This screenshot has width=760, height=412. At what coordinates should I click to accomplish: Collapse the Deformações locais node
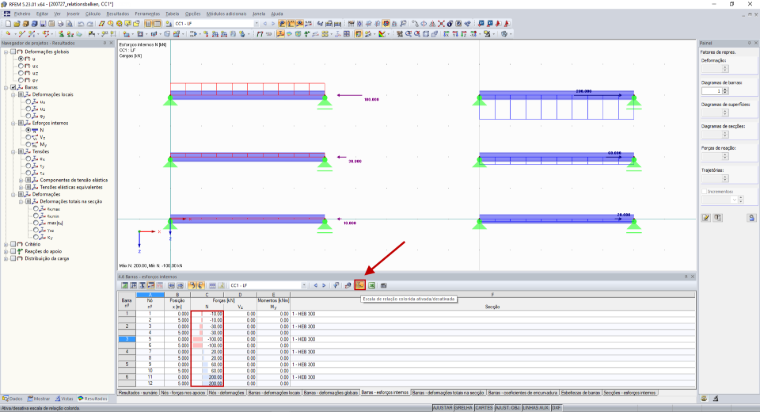click(14, 95)
